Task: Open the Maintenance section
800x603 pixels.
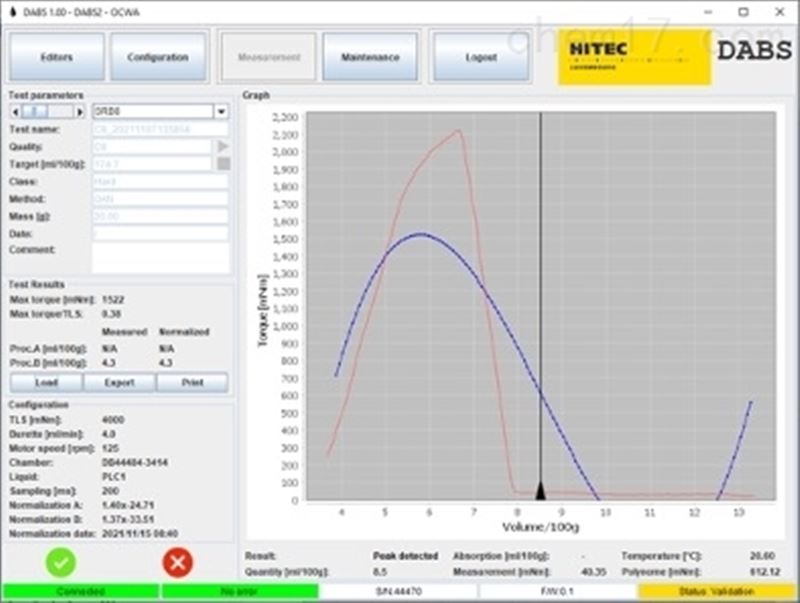Action: tap(370, 57)
